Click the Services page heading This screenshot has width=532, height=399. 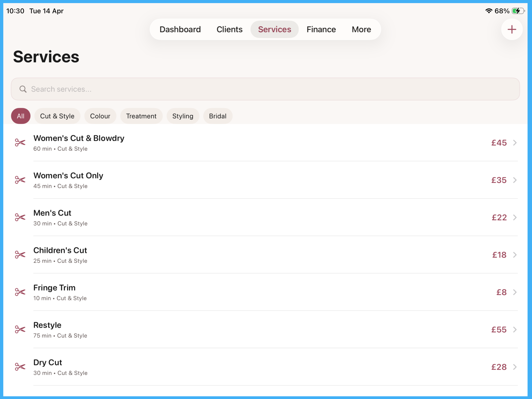pyautogui.click(x=46, y=57)
